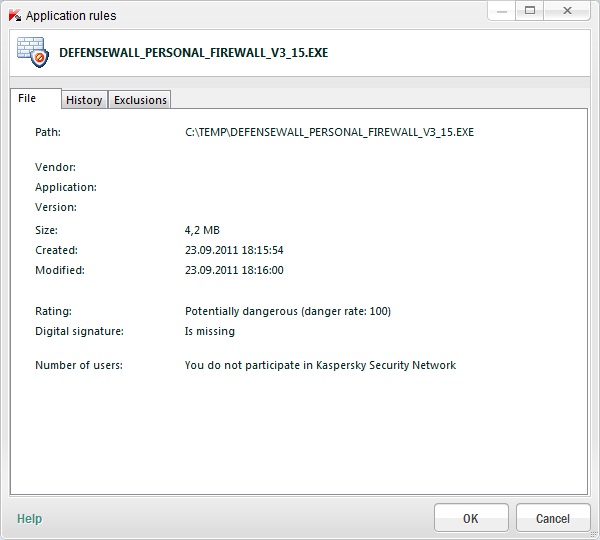The width and height of the screenshot is (600, 540).
Task: Click the Path: label
Action: click(x=48, y=132)
